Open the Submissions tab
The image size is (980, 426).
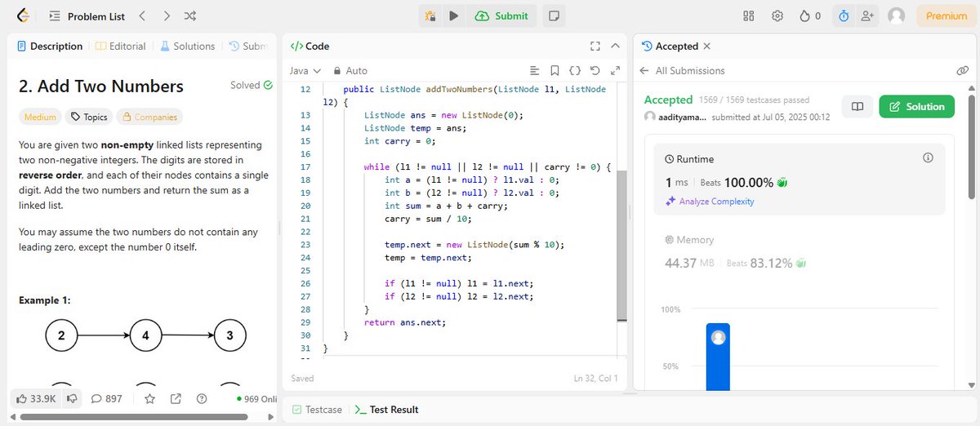(x=248, y=47)
